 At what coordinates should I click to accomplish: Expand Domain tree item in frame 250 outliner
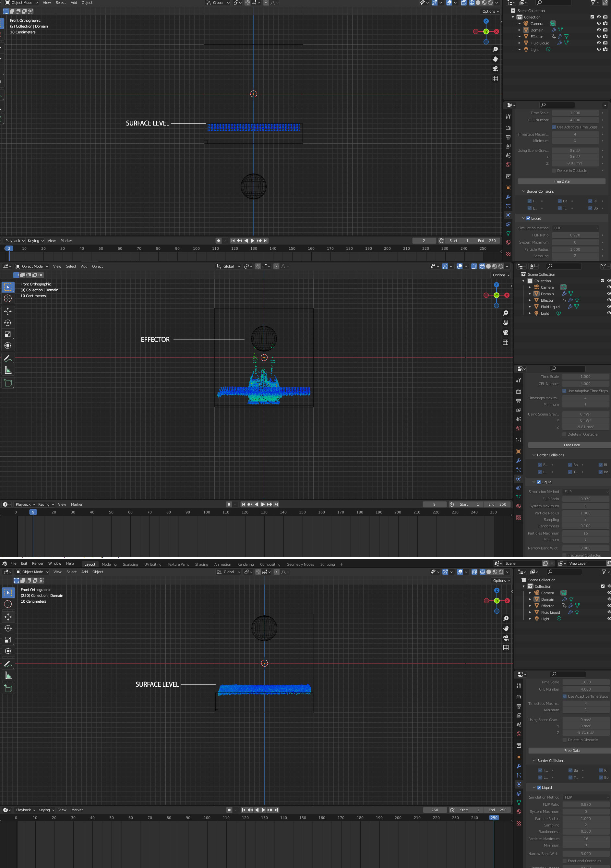[531, 599]
